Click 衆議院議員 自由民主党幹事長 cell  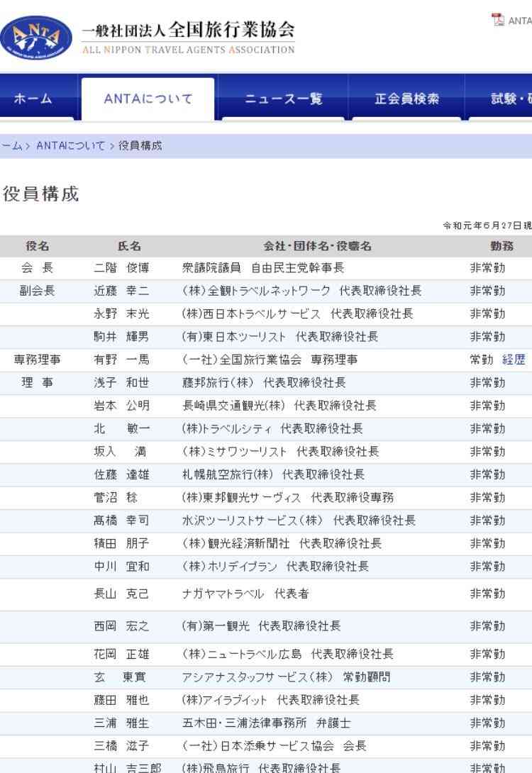[x=262, y=267]
